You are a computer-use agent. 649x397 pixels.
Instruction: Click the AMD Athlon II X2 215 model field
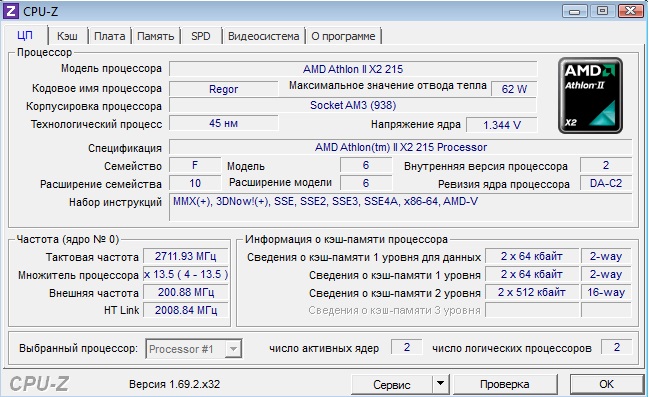(353, 69)
